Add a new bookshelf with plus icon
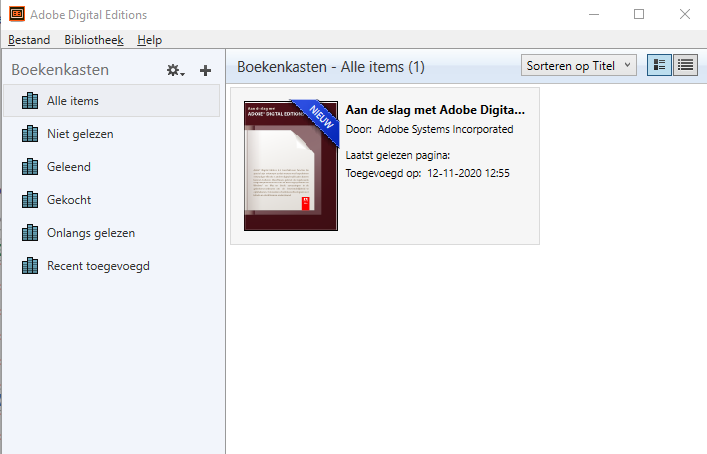This screenshot has height=454, width=707. tap(206, 70)
